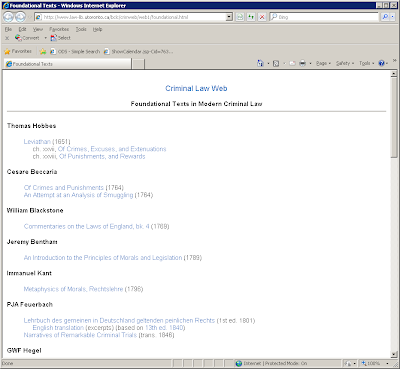Click the Home icon in command bar
The width and height of the screenshot is (400, 369).
point(260,63)
